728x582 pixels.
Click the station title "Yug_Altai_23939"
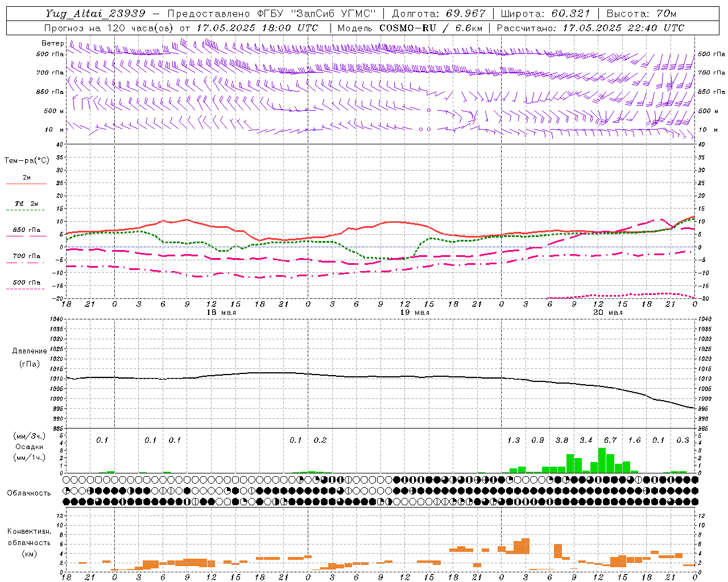[x=96, y=13]
